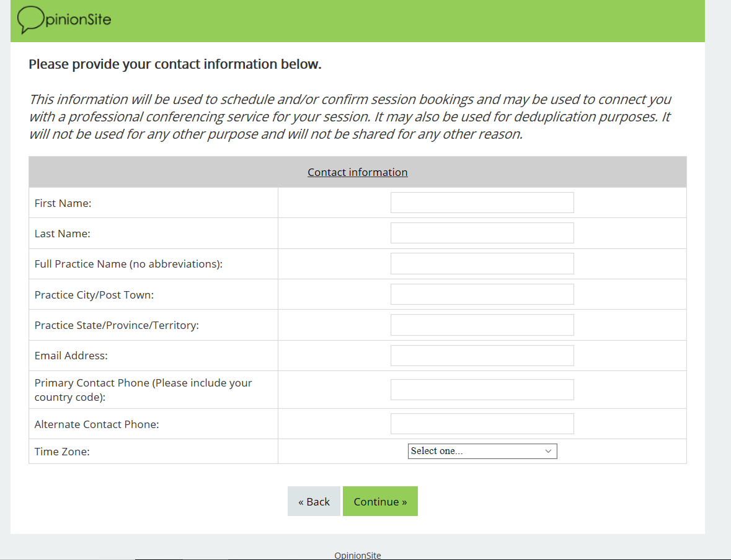Viewport: 731px width, 560px height.
Task: Click the 'Email Address:' label
Action: tap(71, 356)
